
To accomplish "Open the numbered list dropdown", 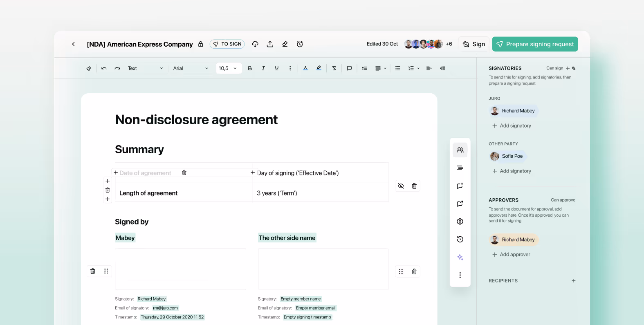I will 414,68.
